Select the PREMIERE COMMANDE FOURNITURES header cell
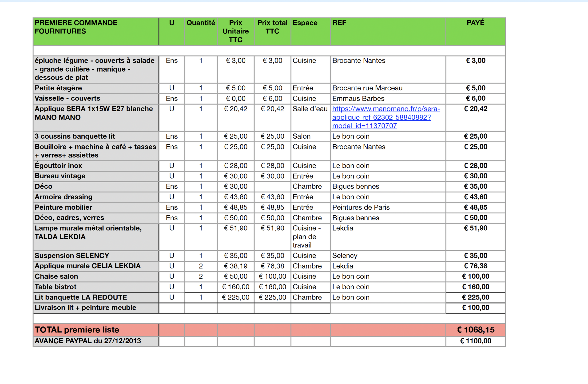This screenshot has width=588, height=384. pyautogui.click(x=96, y=31)
